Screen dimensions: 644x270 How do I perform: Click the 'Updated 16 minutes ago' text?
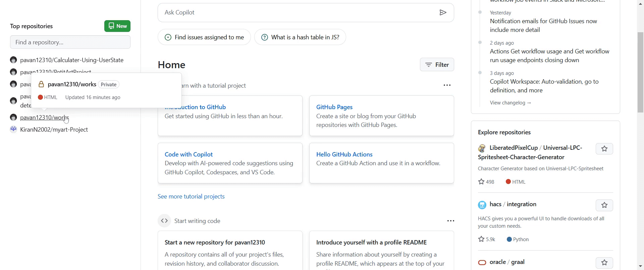[93, 97]
